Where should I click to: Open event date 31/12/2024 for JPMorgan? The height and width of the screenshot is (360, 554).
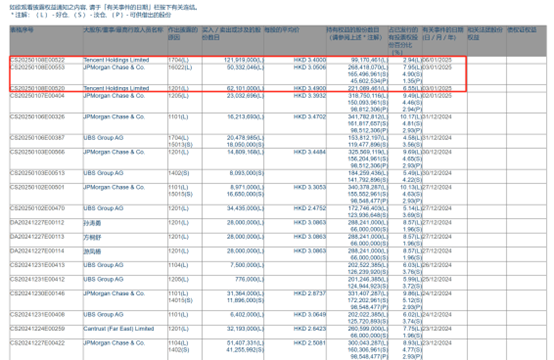click(437, 117)
